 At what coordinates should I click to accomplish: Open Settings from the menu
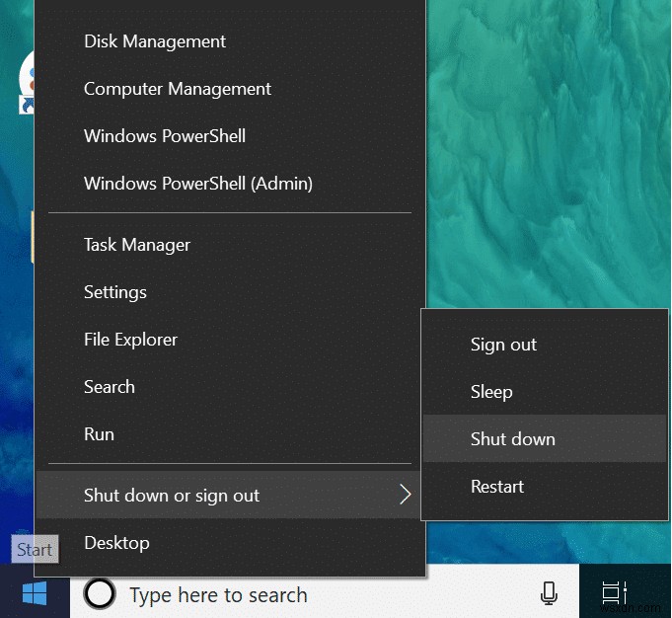[x=115, y=292]
